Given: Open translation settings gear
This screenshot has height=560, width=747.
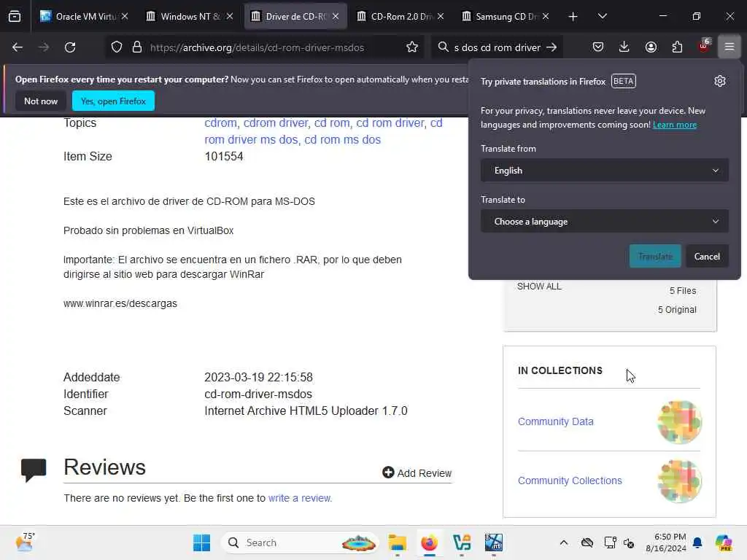Looking at the screenshot, I should pos(720,81).
